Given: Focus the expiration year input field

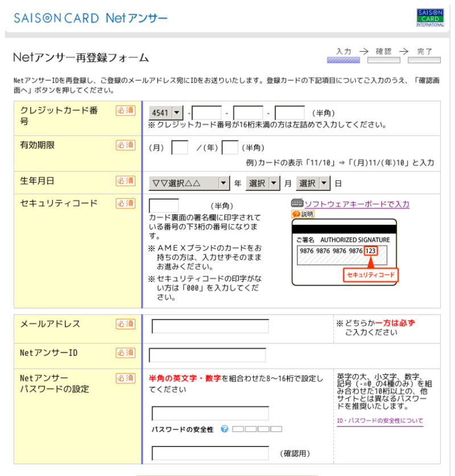Looking at the screenshot, I should [x=230, y=148].
